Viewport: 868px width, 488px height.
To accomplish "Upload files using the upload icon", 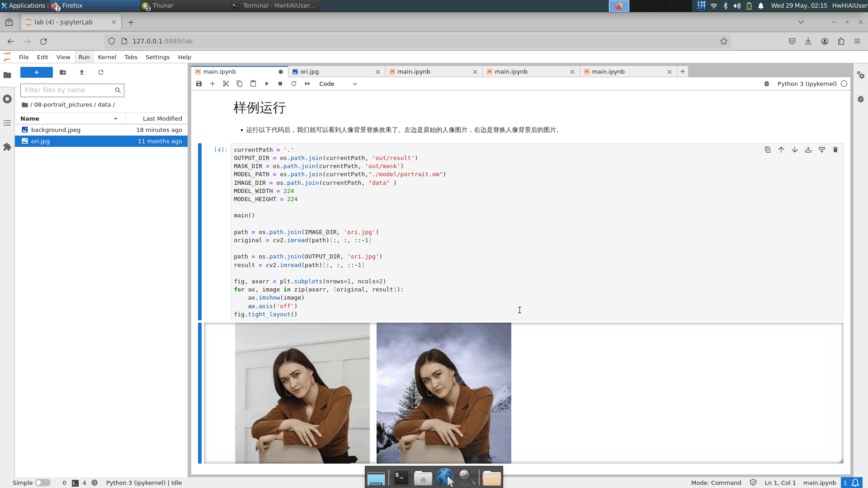I will [82, 72].
